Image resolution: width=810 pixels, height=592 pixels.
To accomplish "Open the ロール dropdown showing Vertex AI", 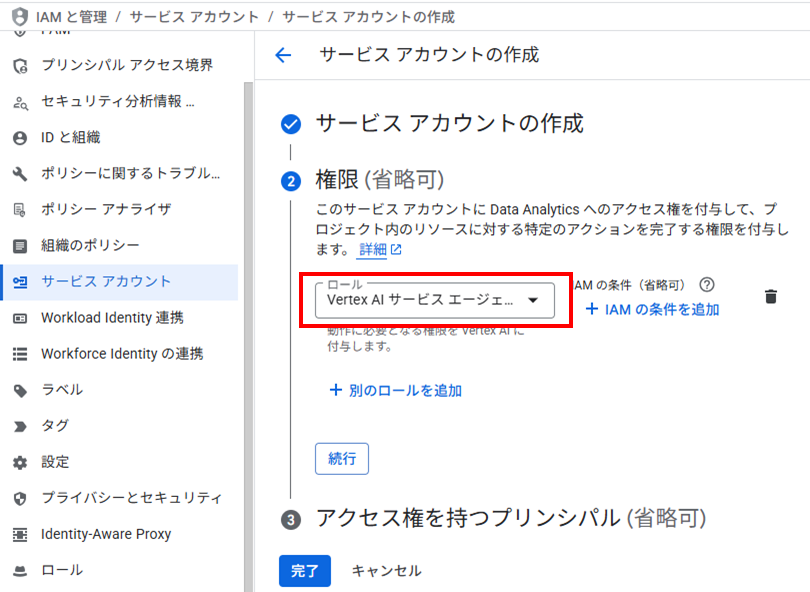I will click(434, 300).
